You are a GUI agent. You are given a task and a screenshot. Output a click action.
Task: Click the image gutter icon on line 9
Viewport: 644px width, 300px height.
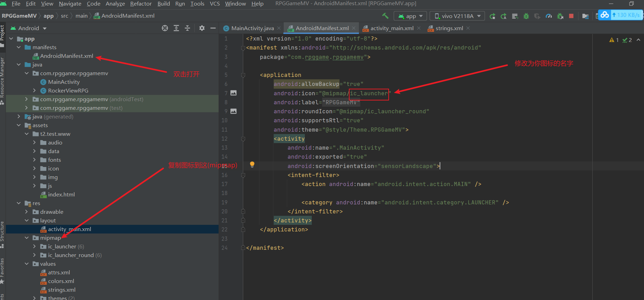click(x=233, y=111)
